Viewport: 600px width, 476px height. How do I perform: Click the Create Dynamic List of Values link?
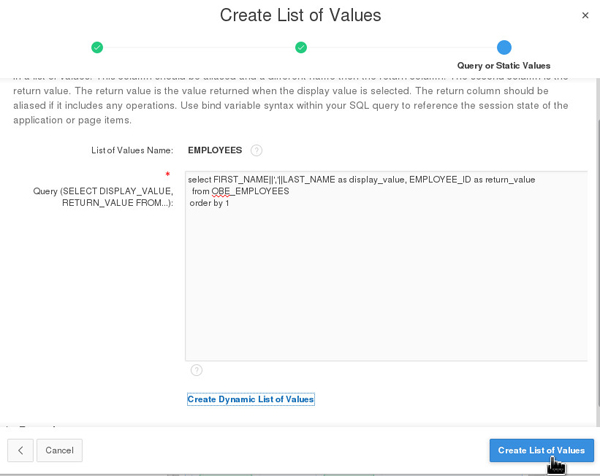[x=251, y=399]
